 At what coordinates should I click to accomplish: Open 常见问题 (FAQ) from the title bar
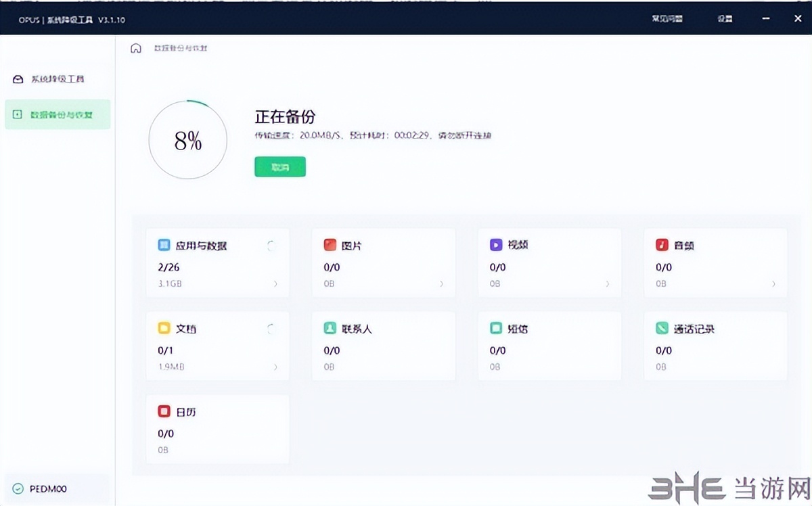pyautogui.click(x=667, y=18)
